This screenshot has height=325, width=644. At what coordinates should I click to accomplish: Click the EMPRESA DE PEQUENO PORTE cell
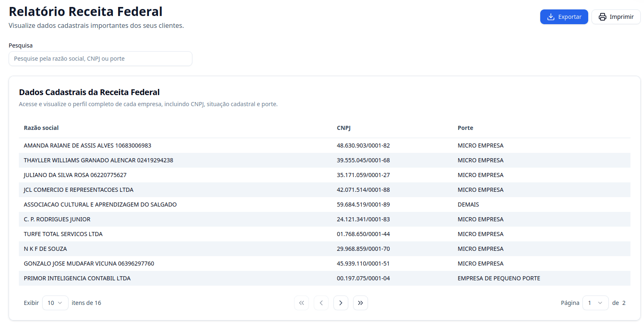click(498, 278)
